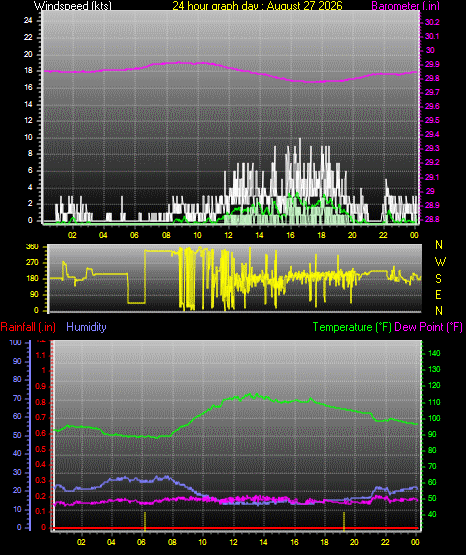
Task: Click compass letter "W" beside the wind direction chart
Action: (x=440, y=262)
